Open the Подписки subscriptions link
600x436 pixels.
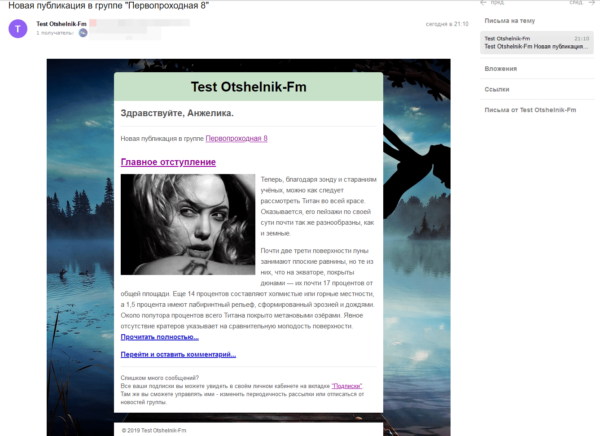[347, 385]
